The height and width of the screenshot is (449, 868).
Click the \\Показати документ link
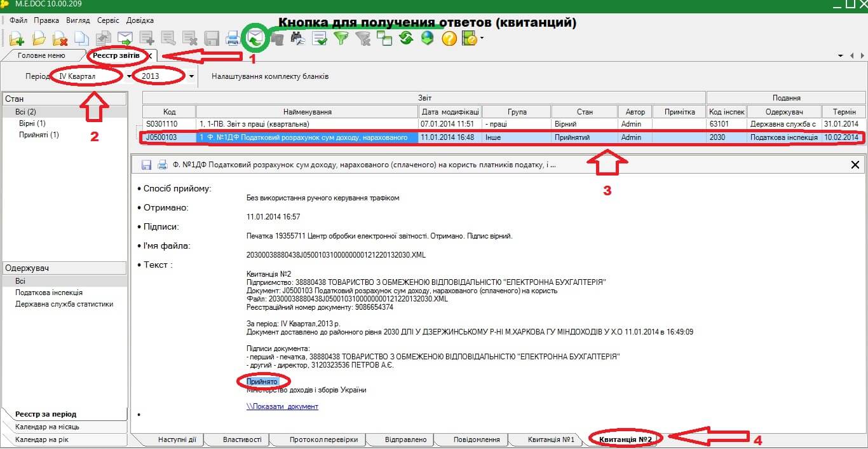pos(282,406)
